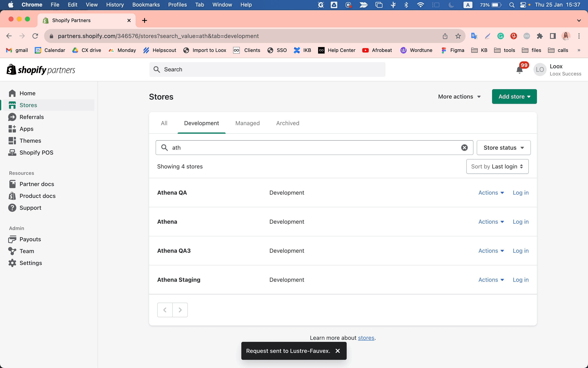Open macOS Spotlight search

pos(512,5)
